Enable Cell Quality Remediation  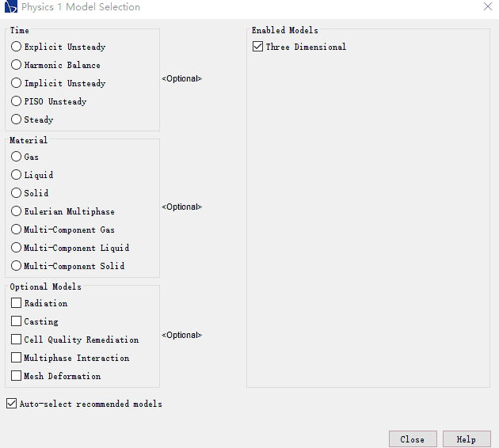click(17, 340)
